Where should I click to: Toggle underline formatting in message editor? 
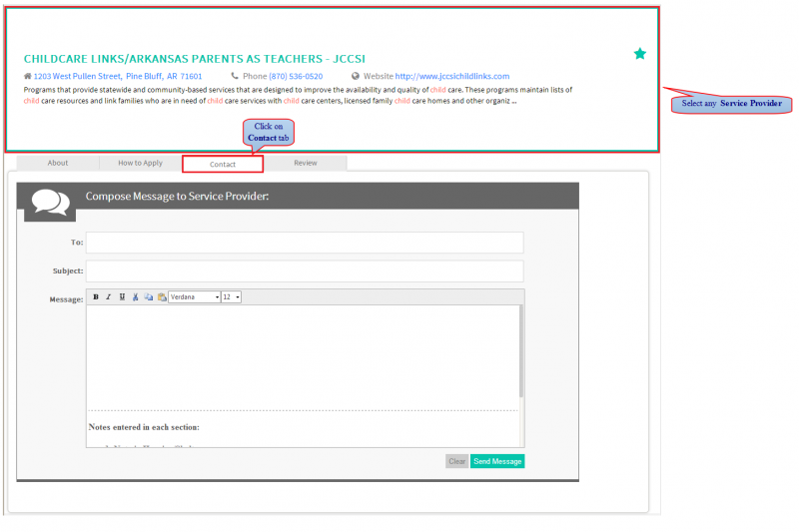(122, 297)
